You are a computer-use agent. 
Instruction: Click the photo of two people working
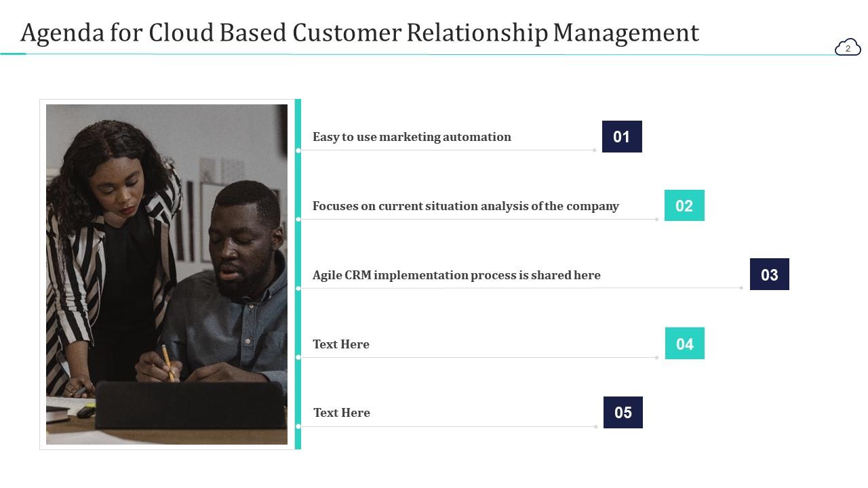167,274
